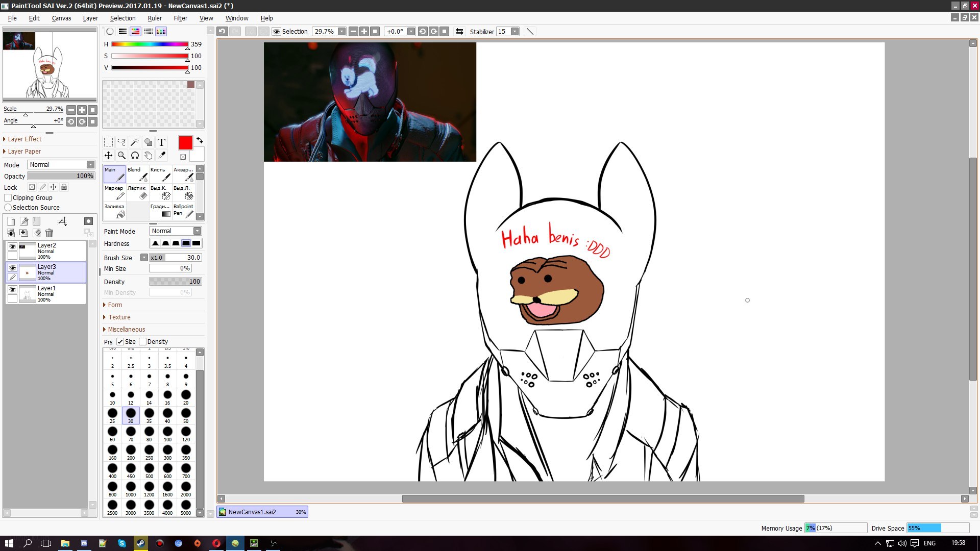Click the red foreground color swatch
This screenshot has height=551, width=980.
pyautogui.click(x=186, y=143)
